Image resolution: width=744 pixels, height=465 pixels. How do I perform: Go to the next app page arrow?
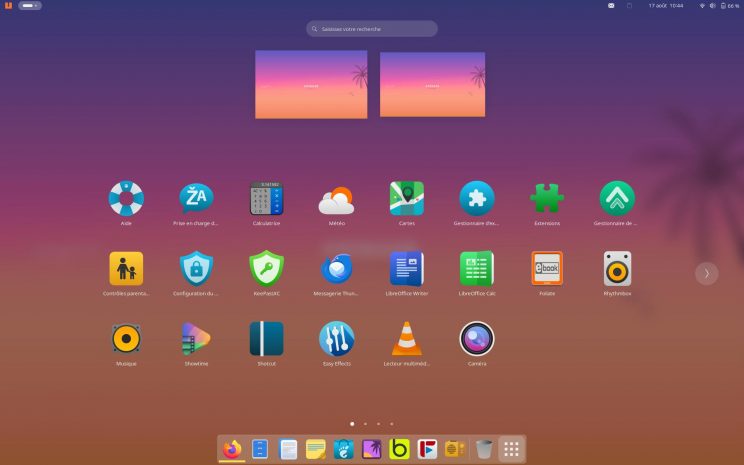coord(707,274)
